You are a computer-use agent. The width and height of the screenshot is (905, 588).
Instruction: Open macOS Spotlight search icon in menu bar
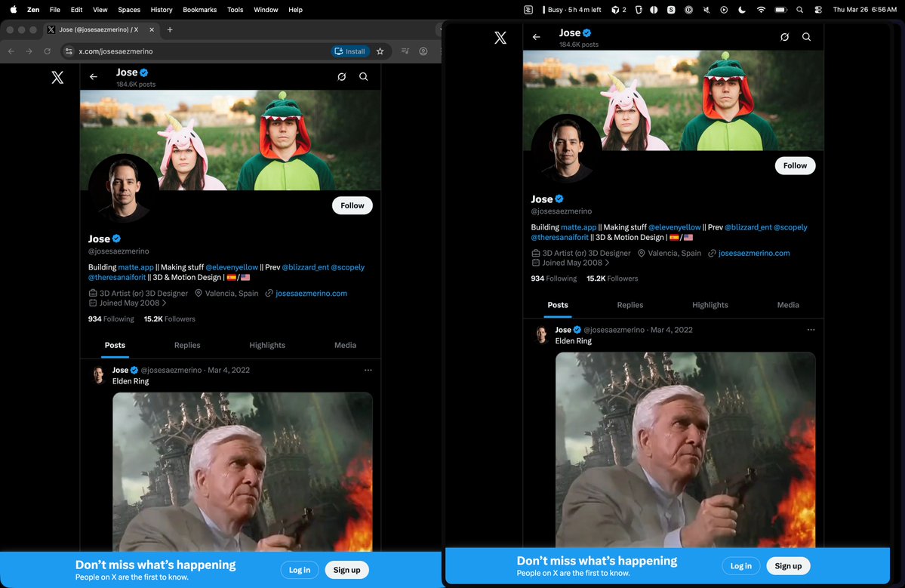point(799,10)
